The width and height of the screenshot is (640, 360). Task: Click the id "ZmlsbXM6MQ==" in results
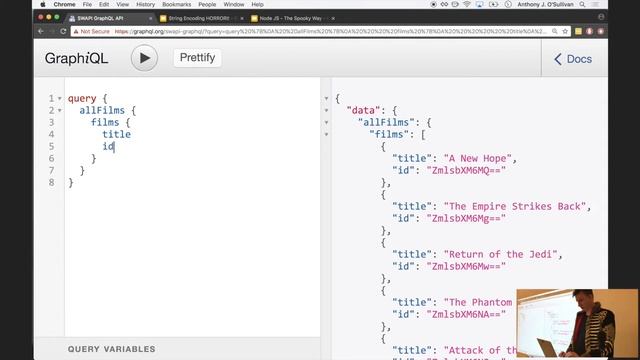[x=466, y=170]
